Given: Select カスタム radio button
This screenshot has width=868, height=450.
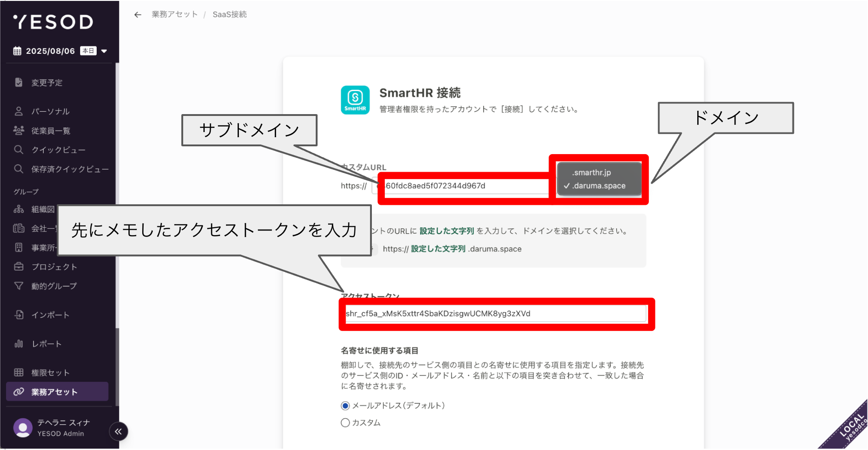Looking at the screenshot, I should 345,423.
